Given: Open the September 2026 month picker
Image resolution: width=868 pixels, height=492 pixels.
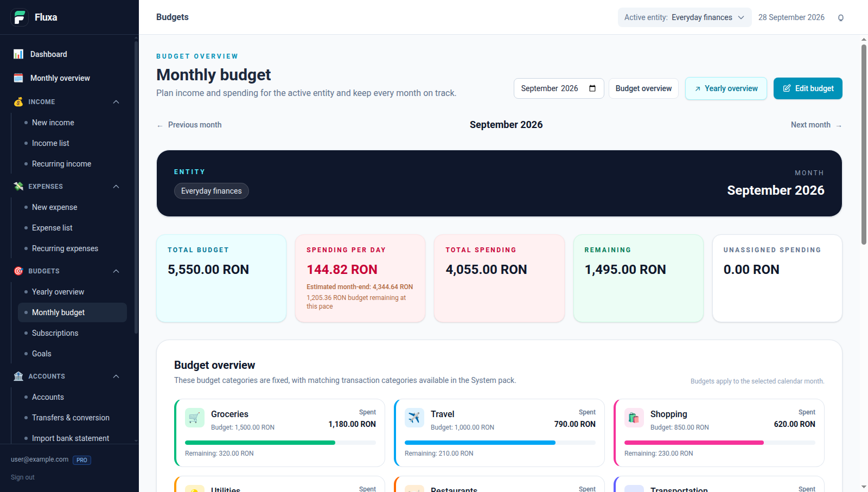Looking at the screenshot, I should (x=559, y=88).
